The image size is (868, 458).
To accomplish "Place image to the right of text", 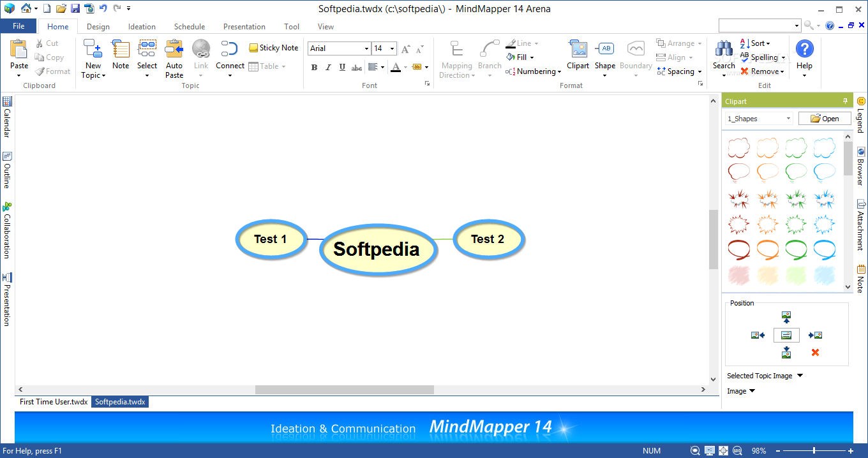I will pyautogui.click(x=815, y=335).
